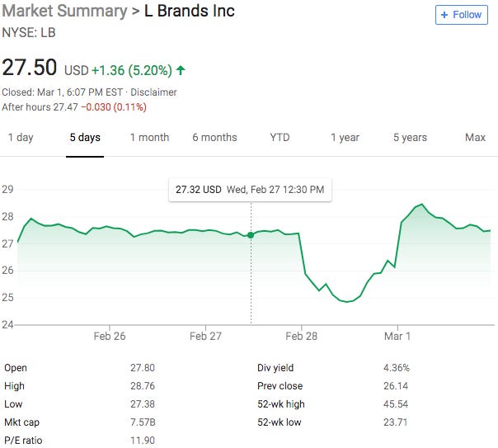
Task: Select the 5 days tab
Action: [x=85, y=138]
